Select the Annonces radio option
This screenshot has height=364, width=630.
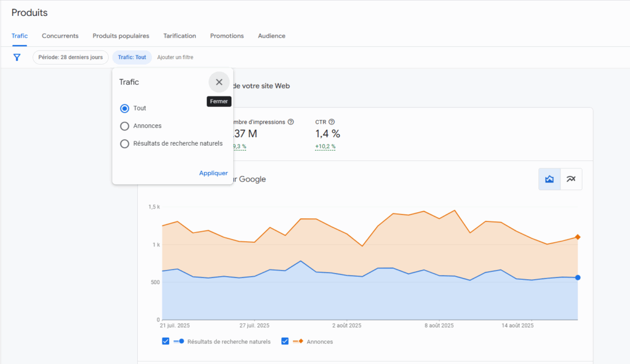tap(125, 126)
